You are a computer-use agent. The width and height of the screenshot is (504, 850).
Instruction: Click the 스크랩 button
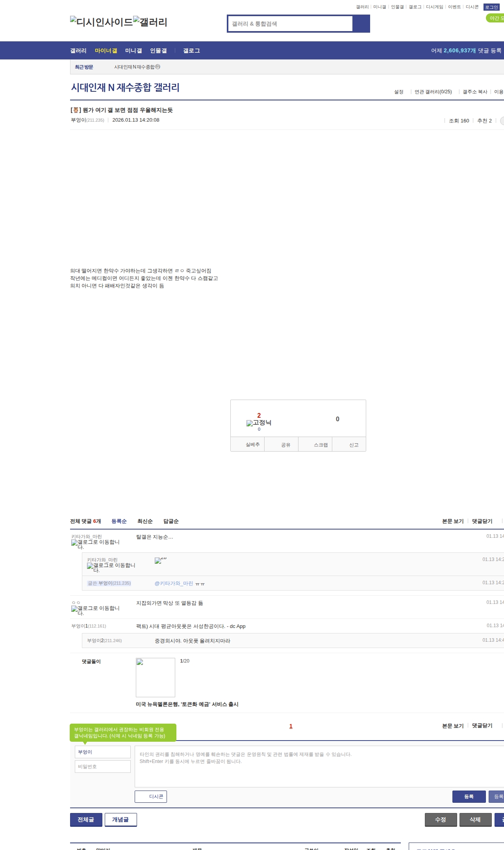pyautogui.click(x=315, y=444)
